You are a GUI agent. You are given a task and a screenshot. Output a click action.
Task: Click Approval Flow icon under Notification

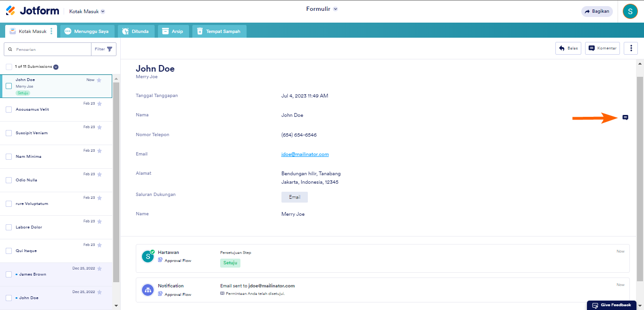pyautogui.click(x=160, y=294)
